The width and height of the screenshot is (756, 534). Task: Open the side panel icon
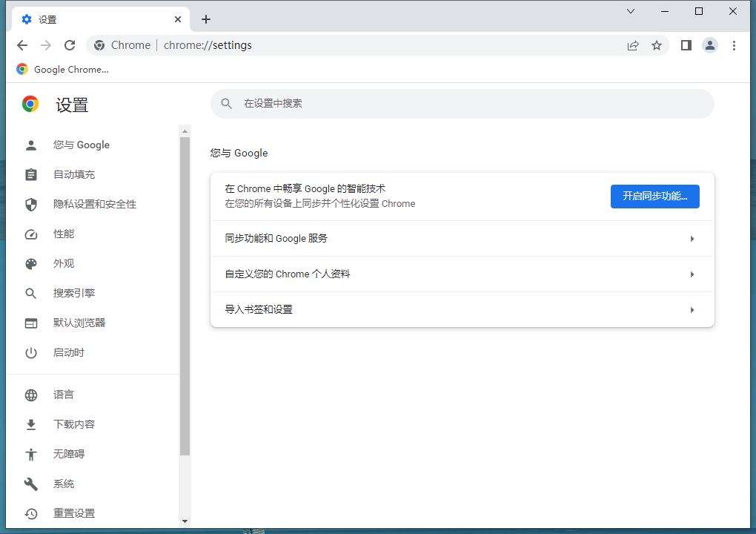point(686,45)
